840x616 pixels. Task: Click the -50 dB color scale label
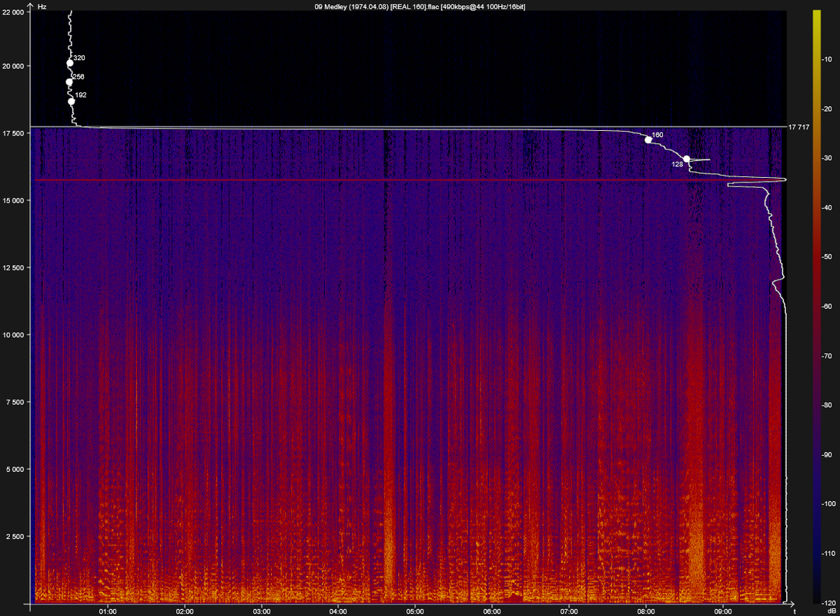pyautogui.click(x=827, y=256)
